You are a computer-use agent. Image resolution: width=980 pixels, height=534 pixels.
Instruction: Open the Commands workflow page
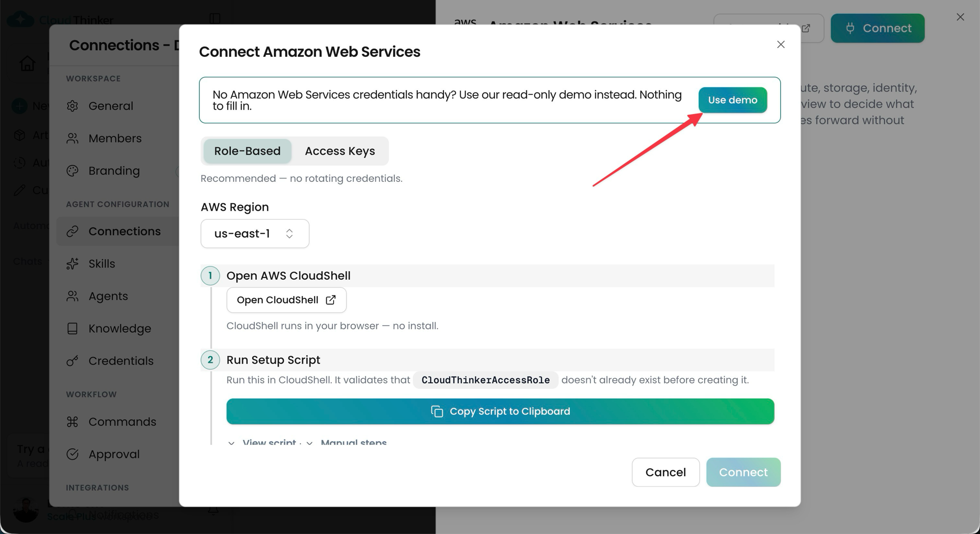point(122,422)
